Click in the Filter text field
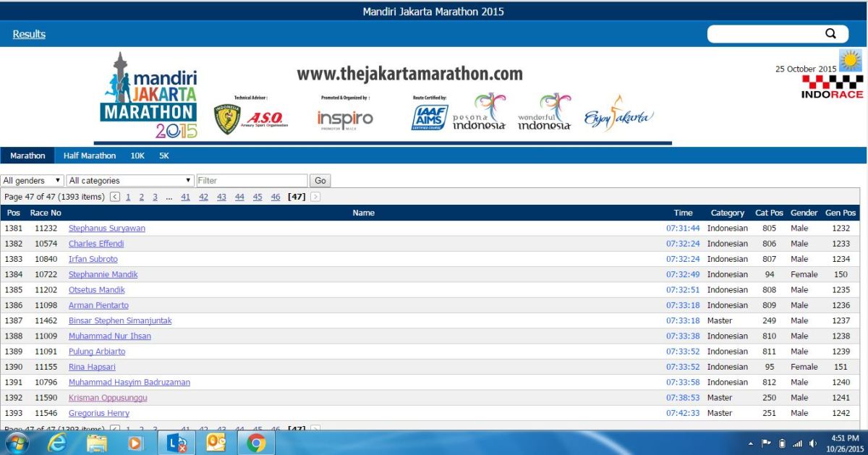This screenshot has width=868, height=455. point(252,181)
